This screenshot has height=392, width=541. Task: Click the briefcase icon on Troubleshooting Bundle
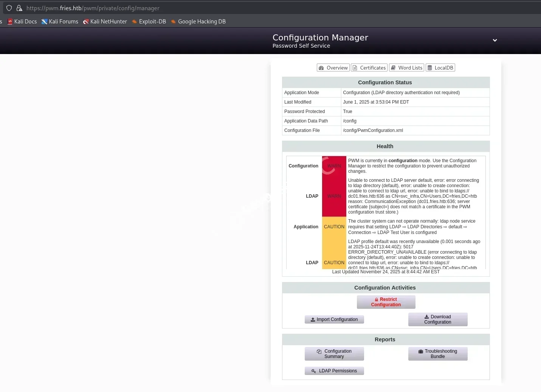pos(420,352)
